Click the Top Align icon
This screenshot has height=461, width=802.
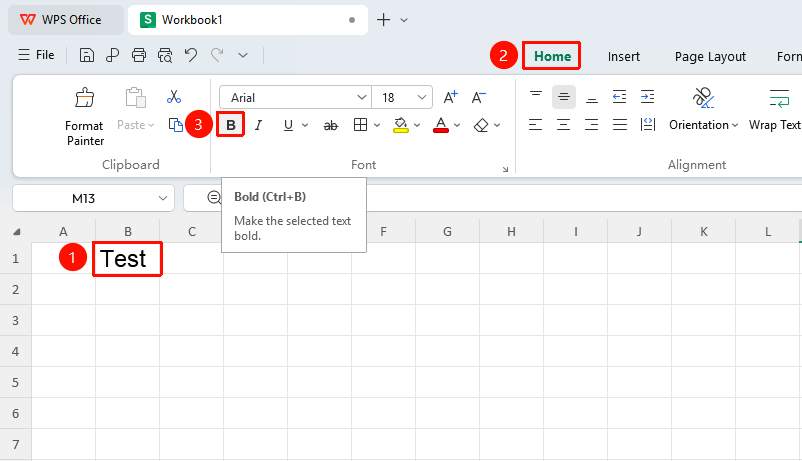[x=536, y=97]
